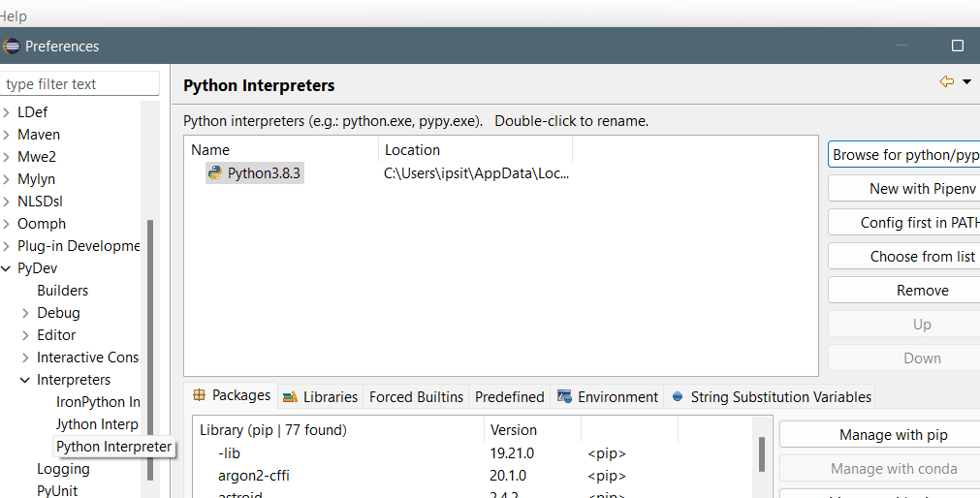Open the navigation history dropdown arrow
Image resolution: width=980 pixels, height=498 pixels.
pos(966,81)
